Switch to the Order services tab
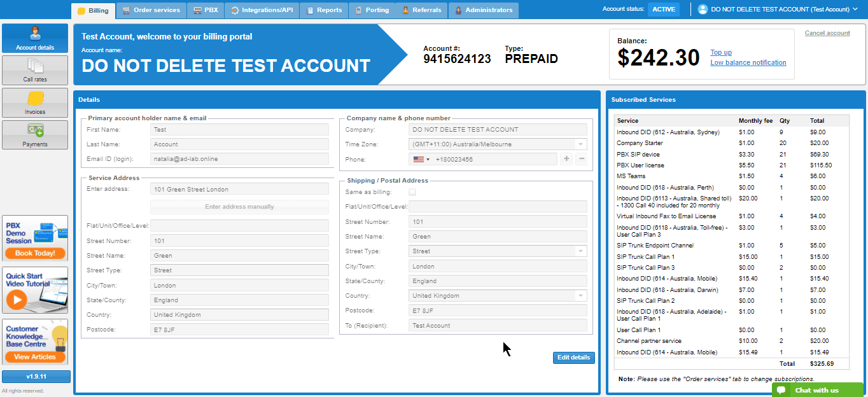The height and width of the screenshot is (397, 868). pyautogui.click(x=151, y=10)
